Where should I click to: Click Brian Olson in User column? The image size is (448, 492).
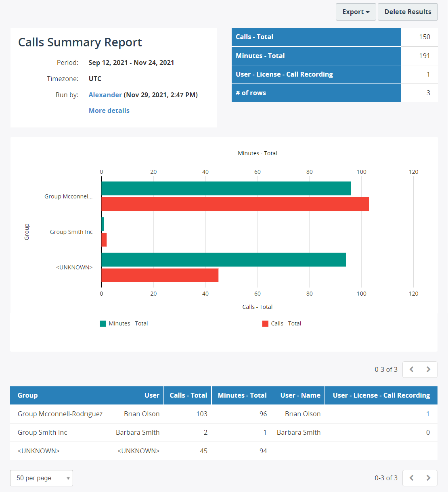pyautogui.click(x=142, y=414)
